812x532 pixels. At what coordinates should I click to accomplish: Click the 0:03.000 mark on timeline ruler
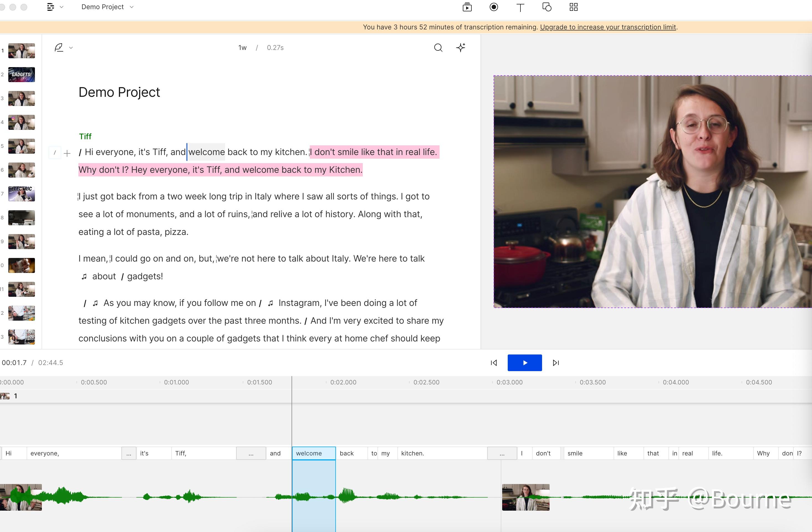pyautogui.click(x=509, y=382)
